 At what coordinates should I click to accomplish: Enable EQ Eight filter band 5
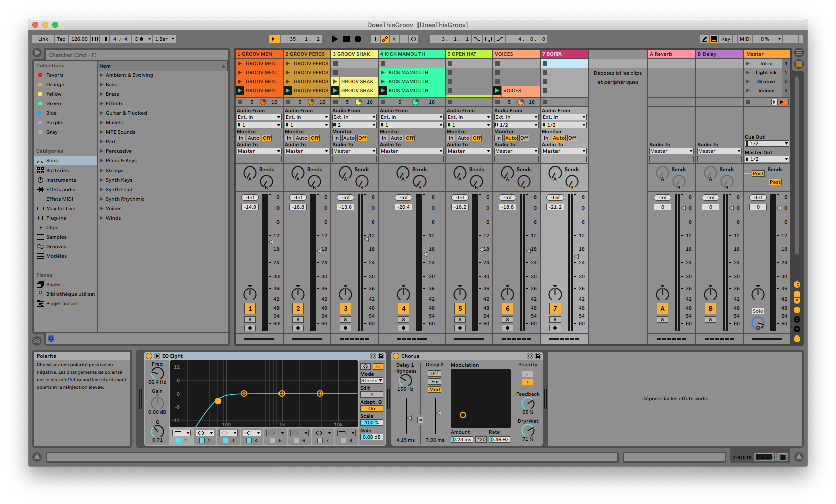[272, 440]
